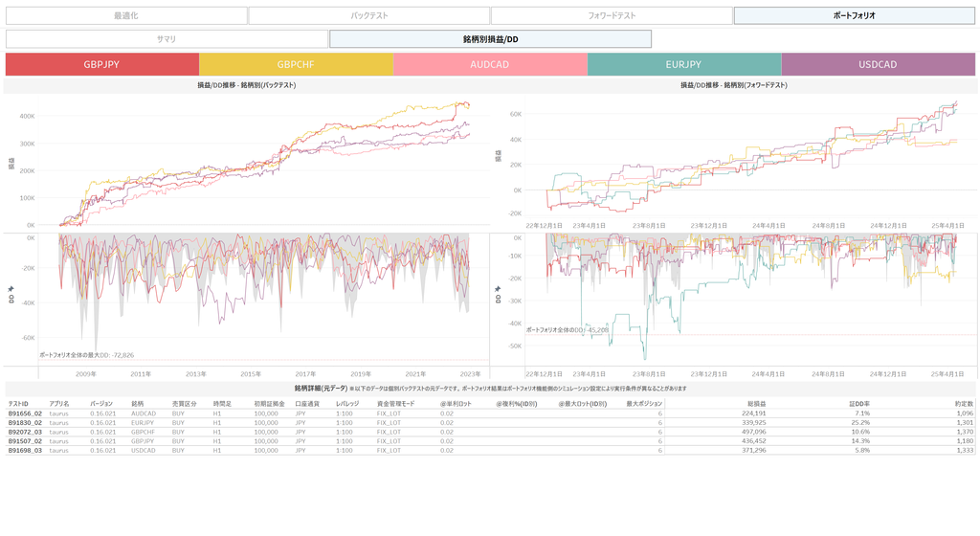
Task: Open the 最適化 tab
Action: click(x=125, y=15)
